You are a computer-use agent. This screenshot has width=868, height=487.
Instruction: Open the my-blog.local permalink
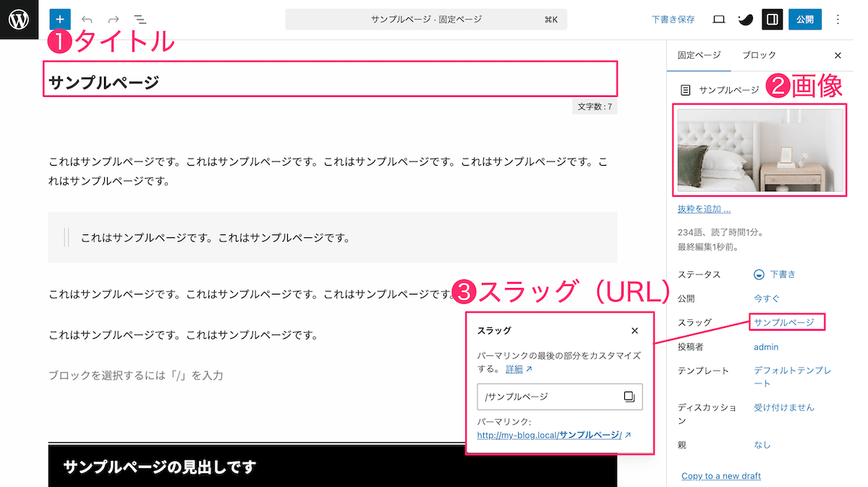[549, 435]
